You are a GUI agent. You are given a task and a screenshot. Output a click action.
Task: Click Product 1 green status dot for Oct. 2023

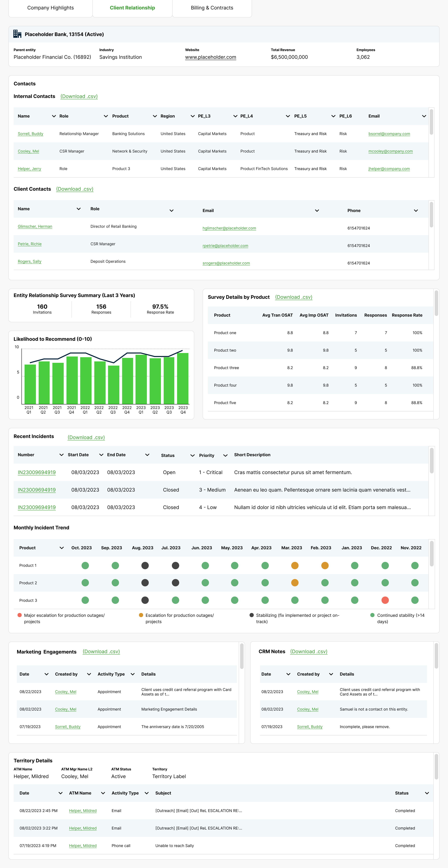click(85, 565)
